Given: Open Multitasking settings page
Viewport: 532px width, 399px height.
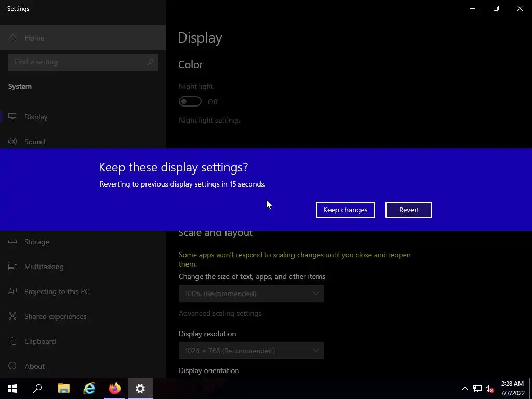Looking at the screenshot, I should click(x=83, y=267).
